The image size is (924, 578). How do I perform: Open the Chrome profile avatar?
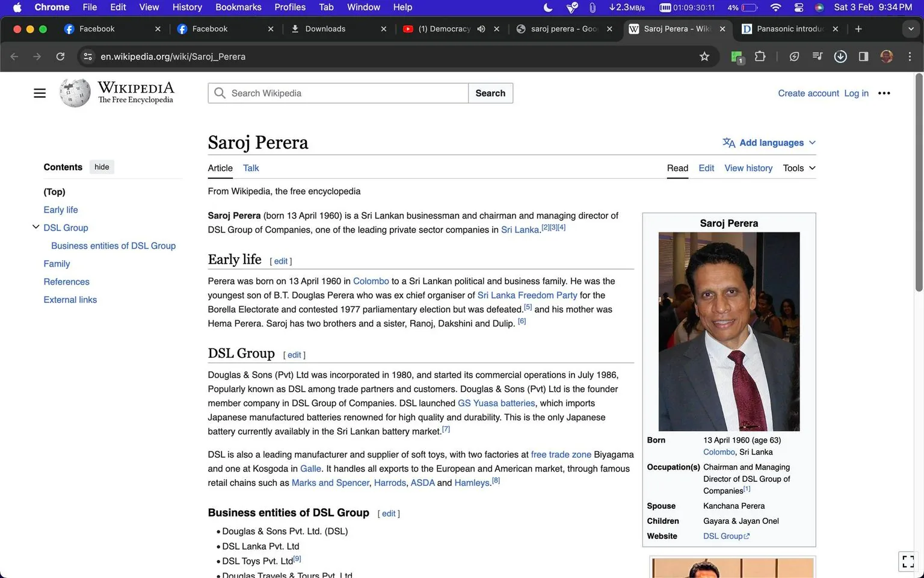point(887,56)
